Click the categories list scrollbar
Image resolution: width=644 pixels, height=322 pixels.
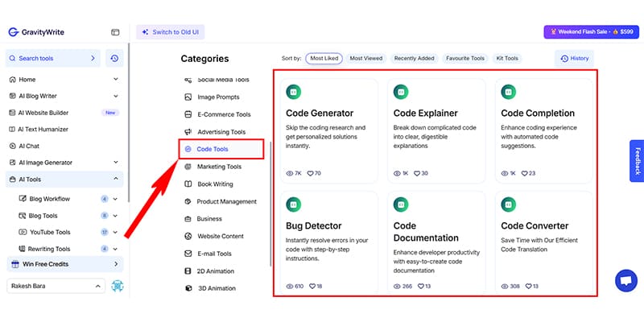tap(270, 204)
